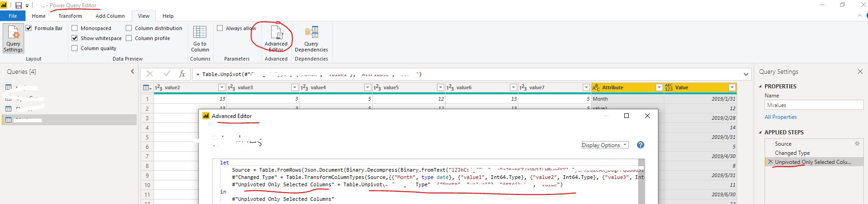This screenshot has width=868, height=204.
Task: Enable Column profile checkbox
Action: pos(129,38)
